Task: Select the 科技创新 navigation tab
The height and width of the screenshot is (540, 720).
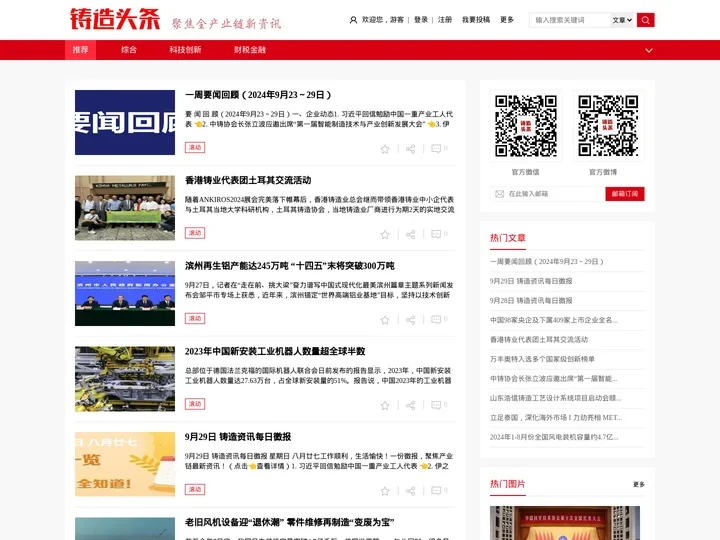Action: pyautogui.click(x=185, y=50)
